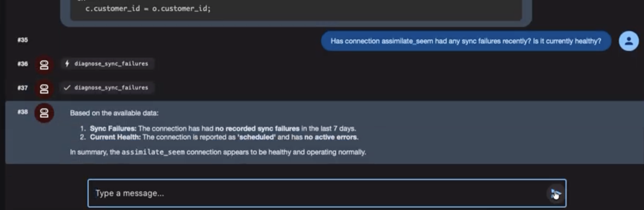Screen dimensions: 644x210
Task: Click the bot avatar on message #37
Action: click(x=44, y=88)
